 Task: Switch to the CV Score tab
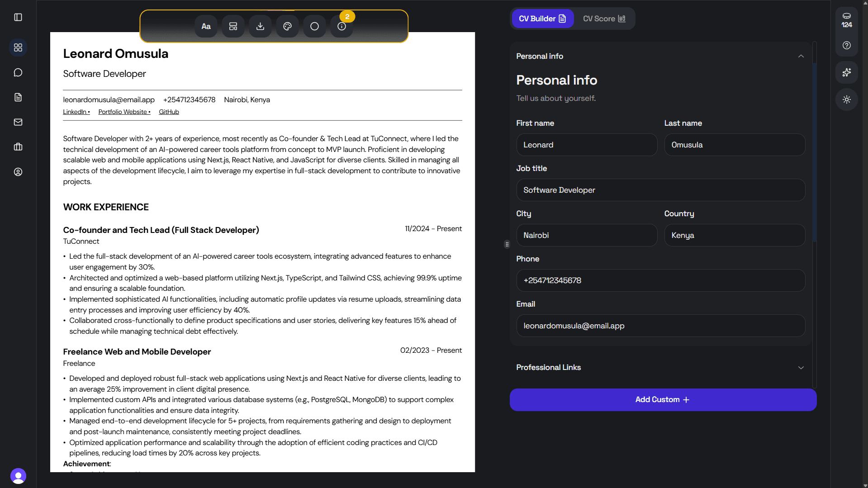[604, 19]
